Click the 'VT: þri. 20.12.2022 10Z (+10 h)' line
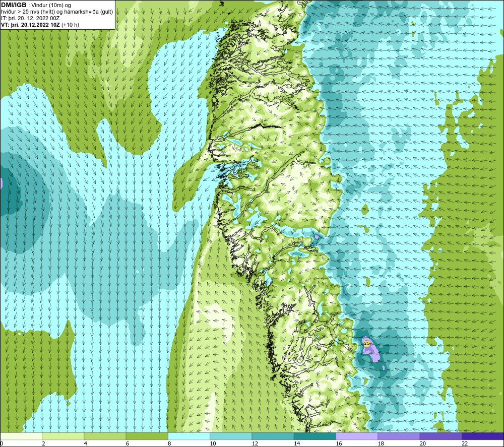The width and height of the screenshot is (504, 447). pos(40,24)
